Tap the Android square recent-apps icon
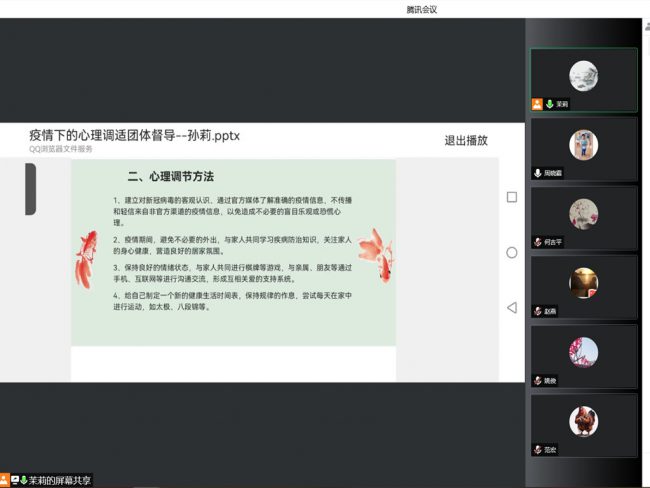The image size is (650, 488). [512, 197]
